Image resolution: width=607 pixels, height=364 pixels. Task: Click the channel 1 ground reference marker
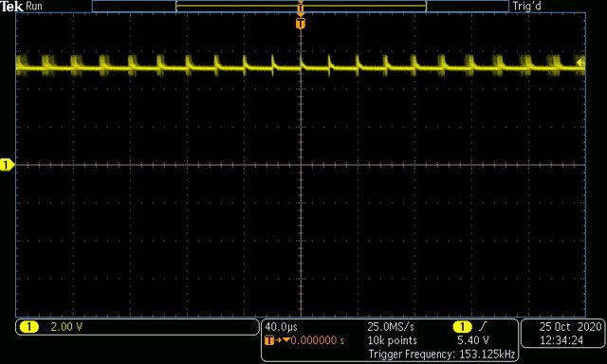tap(7, 165)
